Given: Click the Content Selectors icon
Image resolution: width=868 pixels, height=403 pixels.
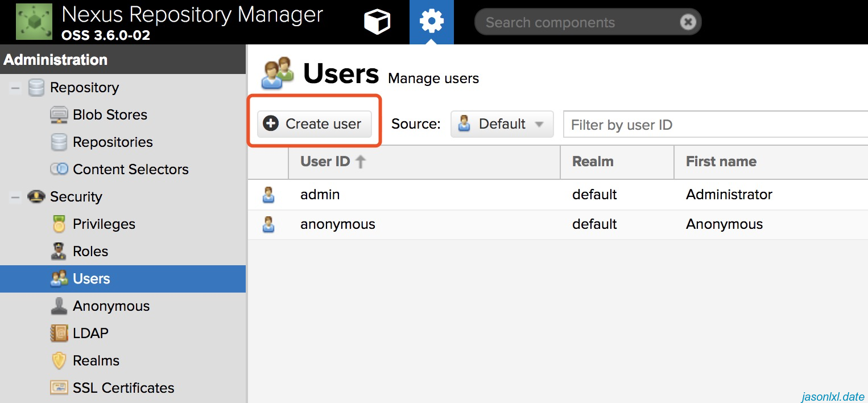Looking at the screenshot, I should [x=59, y=170].
